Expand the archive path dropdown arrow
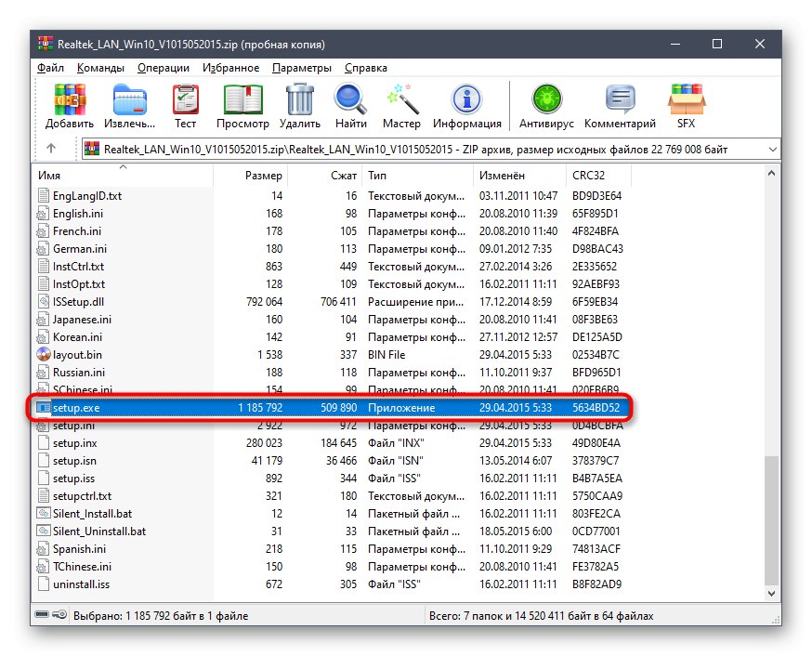The height and width of the screenshot is (656, 812). [x=773, y=149]
